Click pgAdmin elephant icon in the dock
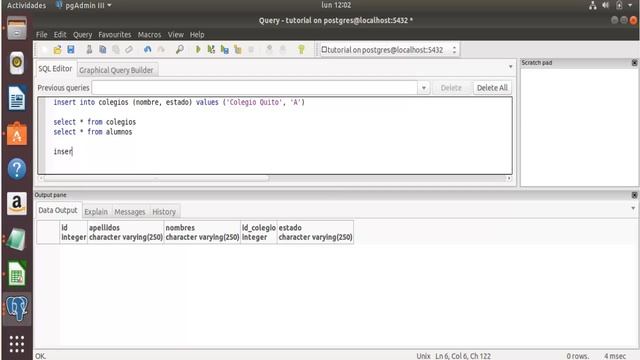This screenshot has width=640, height=360. coord(17,308)
